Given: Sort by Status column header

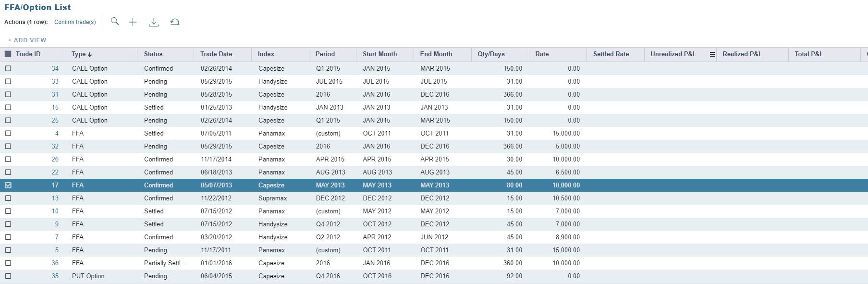Looking at the screenshot, I should click(153, 54).
